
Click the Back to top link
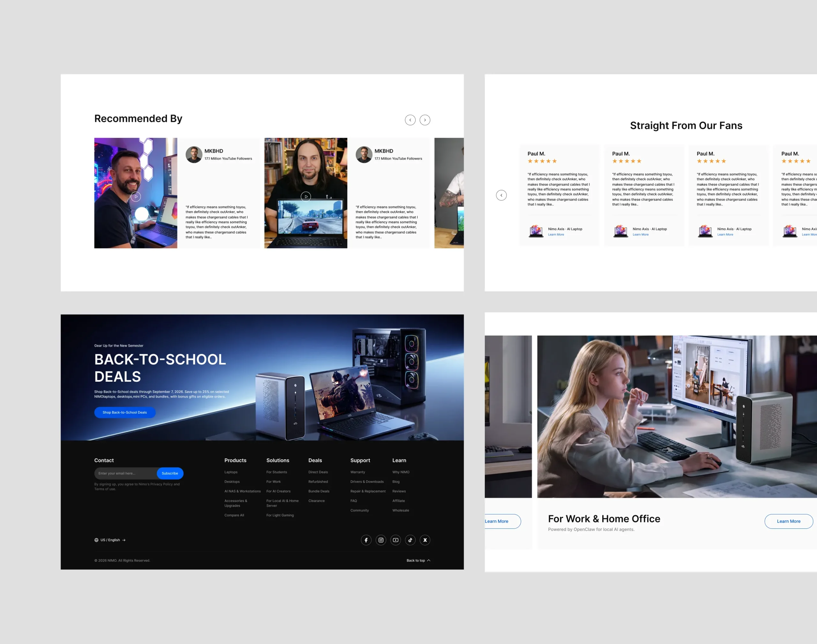point(418,560)
